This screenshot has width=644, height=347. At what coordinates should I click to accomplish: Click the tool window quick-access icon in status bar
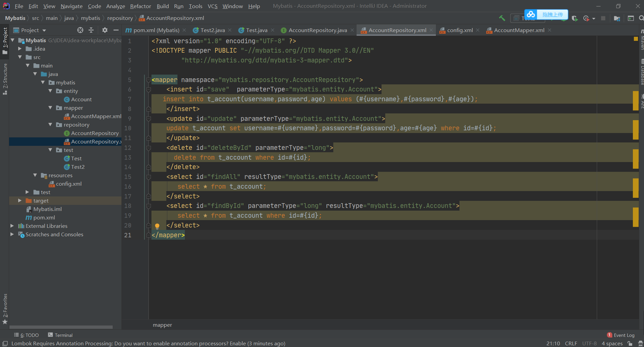5,343
